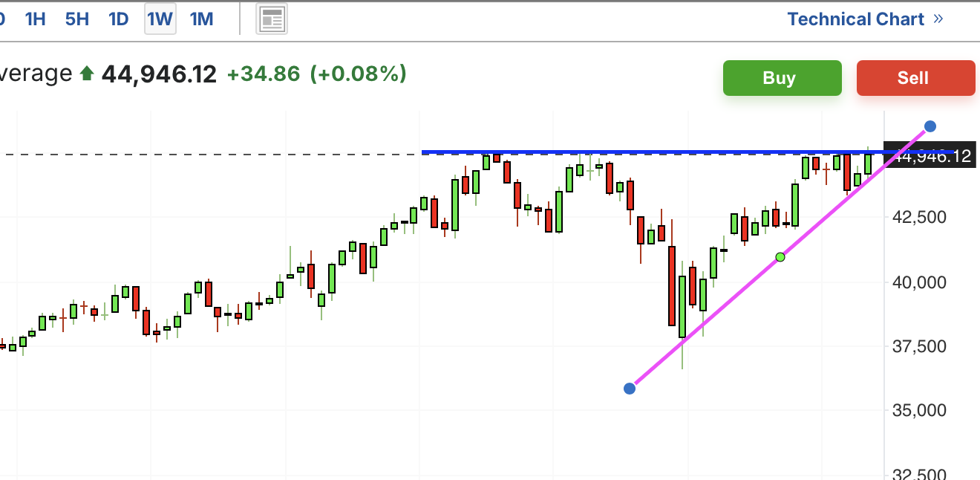Open the Technical Chart link
980x480 pixels.
pos(855,19)
